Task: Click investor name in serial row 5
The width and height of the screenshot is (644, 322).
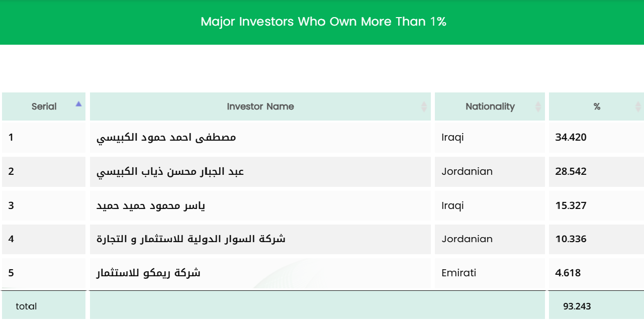Action: point(148,273)
